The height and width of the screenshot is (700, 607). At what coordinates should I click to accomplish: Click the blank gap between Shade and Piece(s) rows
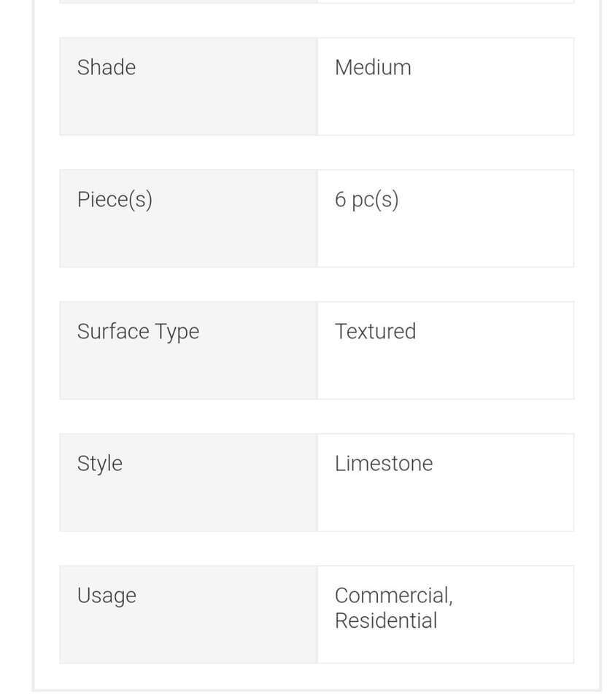click(317, 152)
